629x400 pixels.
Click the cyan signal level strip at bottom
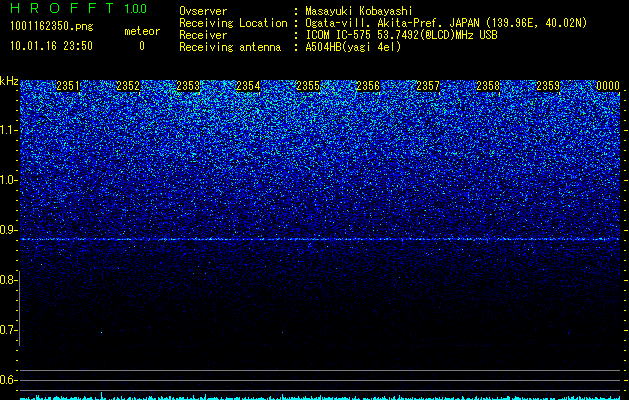click(320, 397)
